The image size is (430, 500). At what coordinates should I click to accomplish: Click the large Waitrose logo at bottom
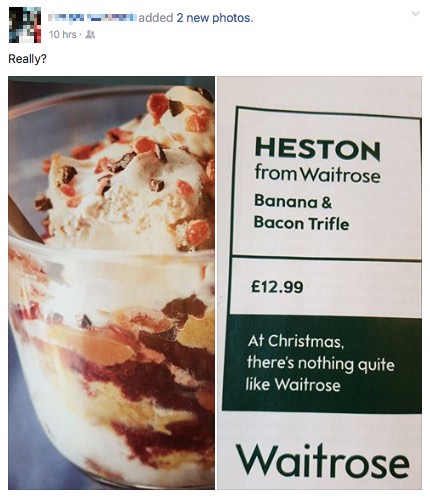(x=323, y=461)
